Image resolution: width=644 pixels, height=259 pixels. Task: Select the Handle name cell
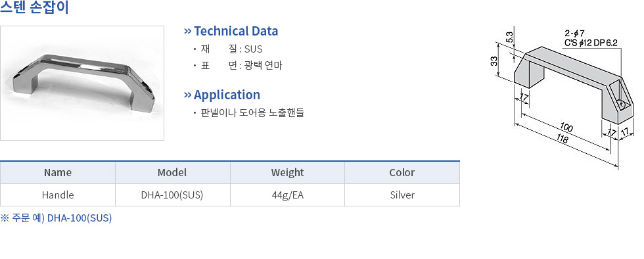coord(58,195)
